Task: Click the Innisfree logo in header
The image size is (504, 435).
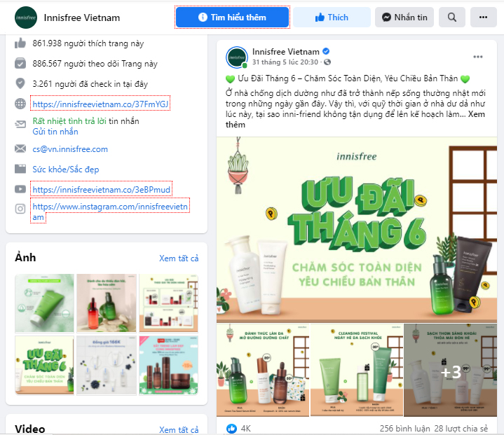Action: coord(26,18)
